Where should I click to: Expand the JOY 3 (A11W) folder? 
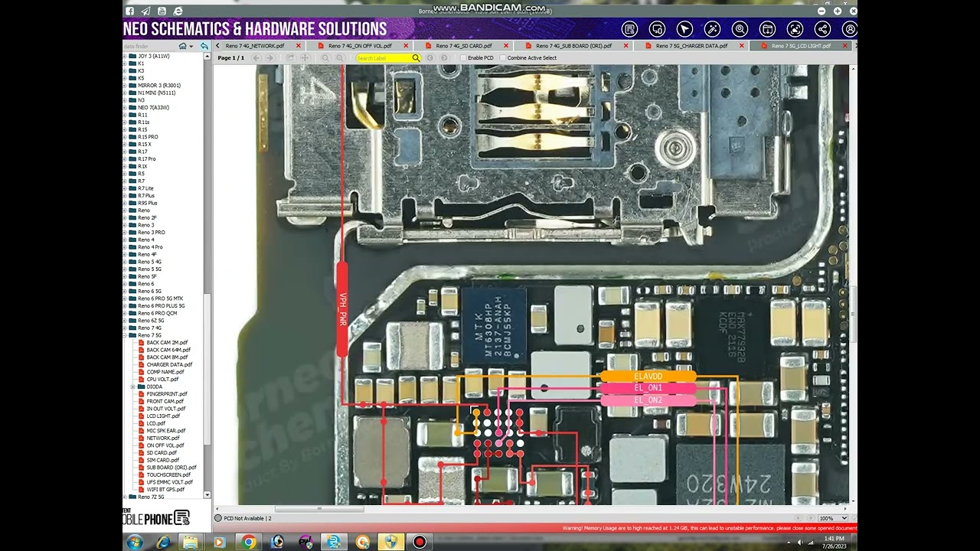tap(125, 56)
